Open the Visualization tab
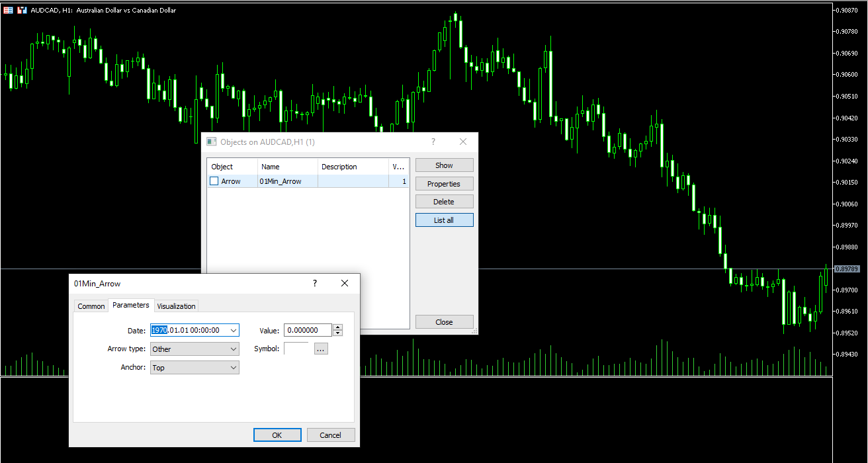Screen dimensions: 868x463 tap(176, 306)
